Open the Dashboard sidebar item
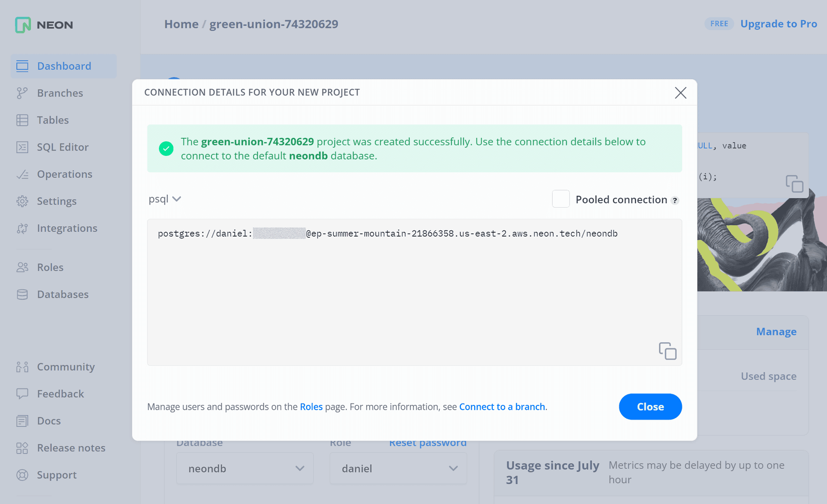This screenshot has height=504, width=827. [x=64, y=66]
